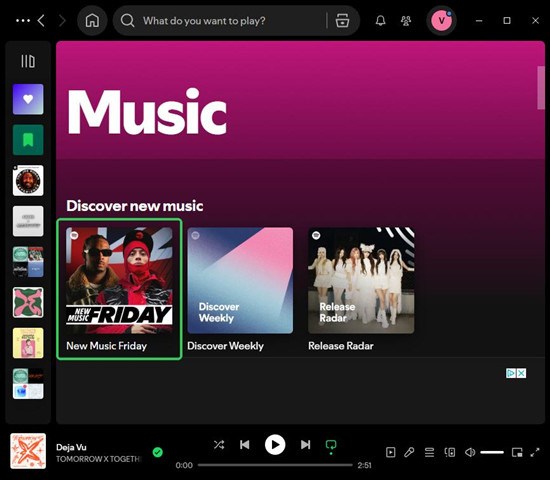550x480 pixels.
Task: Open notifications bell
Action: (x=381, y=21)
